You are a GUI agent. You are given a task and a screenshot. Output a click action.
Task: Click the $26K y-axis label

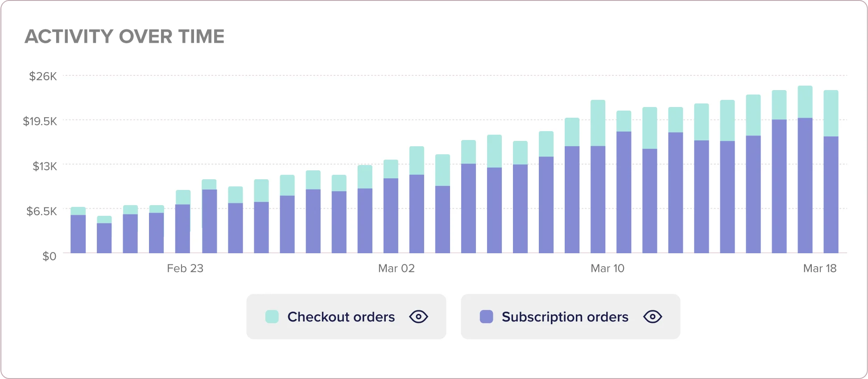(x=43, y=76)
